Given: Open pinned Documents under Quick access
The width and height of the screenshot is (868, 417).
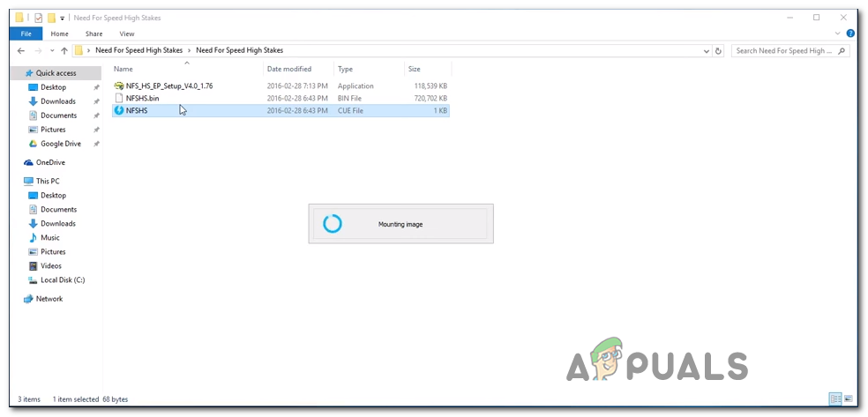Looking at the screenshot, I should click(x=59, y=115).
